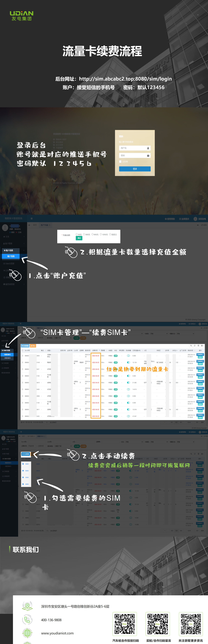
Task: Click into the 密码 input field
Action: [x=135, y=156]
